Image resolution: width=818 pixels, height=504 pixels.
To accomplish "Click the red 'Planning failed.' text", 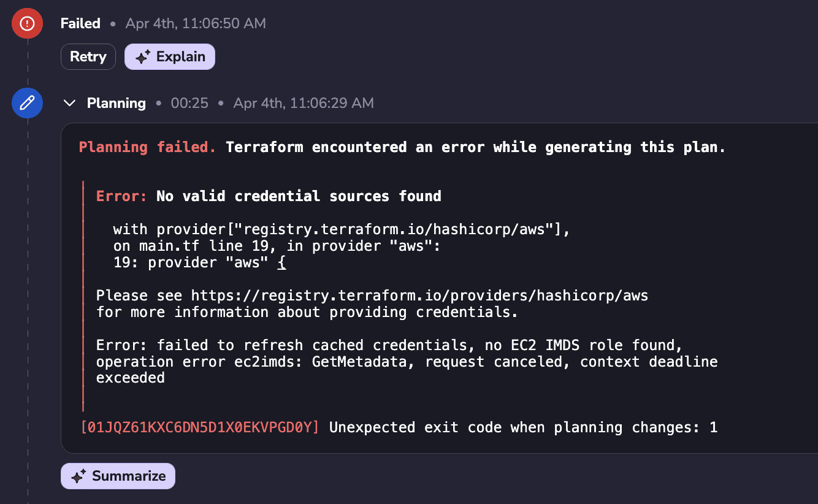I will (x=147, y=147).
